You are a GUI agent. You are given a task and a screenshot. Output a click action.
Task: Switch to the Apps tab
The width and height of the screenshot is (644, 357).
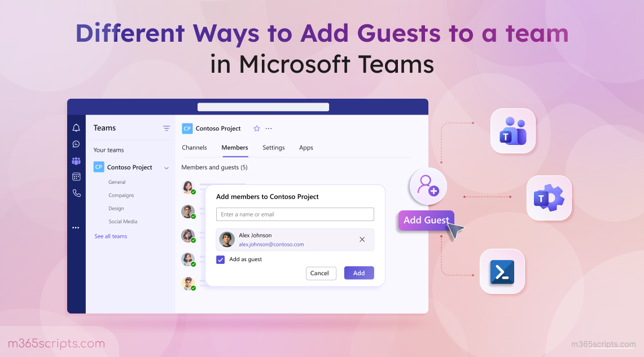click(x=306, y=148)
